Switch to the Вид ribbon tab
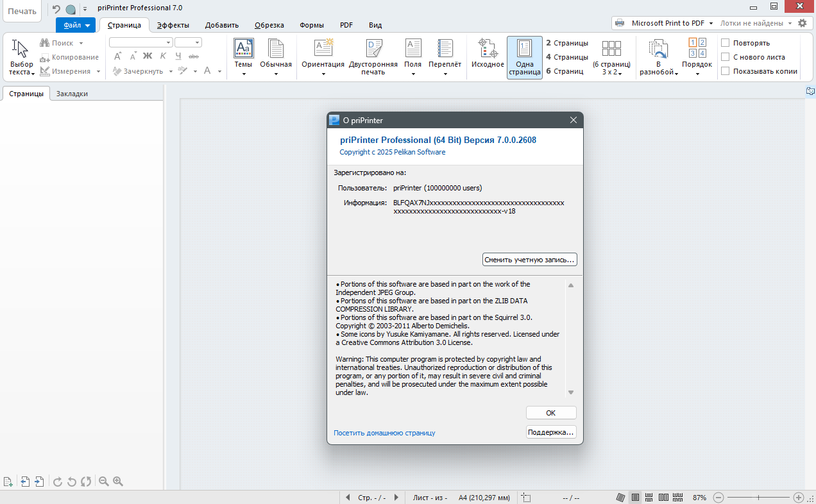816x504 pixels. tap(375, 25)
